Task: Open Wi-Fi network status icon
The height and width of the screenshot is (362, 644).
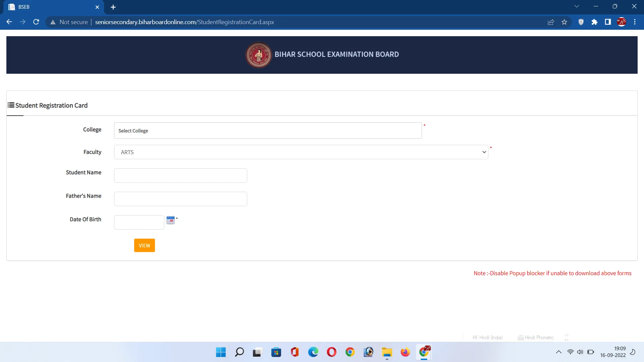Action: click(x=570, y=352)
